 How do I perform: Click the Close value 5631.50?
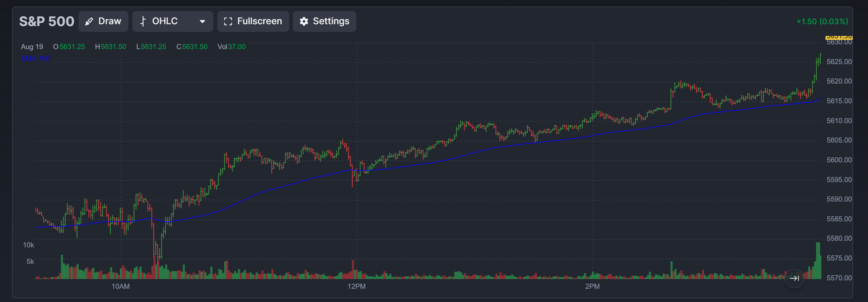(195, 47)
